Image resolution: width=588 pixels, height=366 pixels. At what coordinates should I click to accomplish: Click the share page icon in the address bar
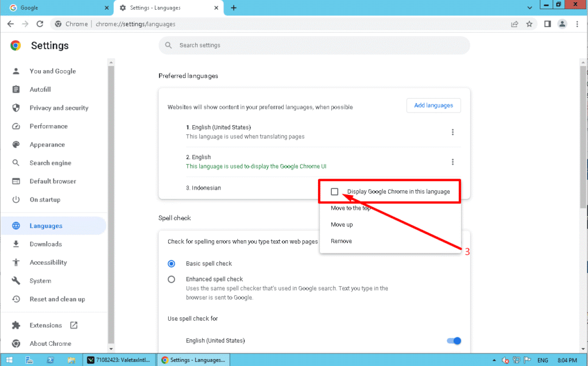click(514, 24)
